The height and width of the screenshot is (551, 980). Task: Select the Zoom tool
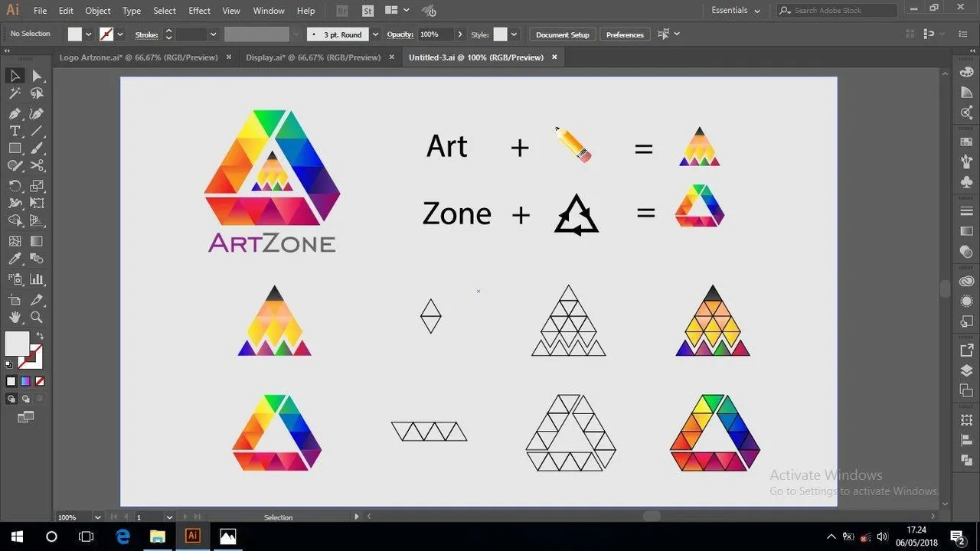(x=37, y=317)
